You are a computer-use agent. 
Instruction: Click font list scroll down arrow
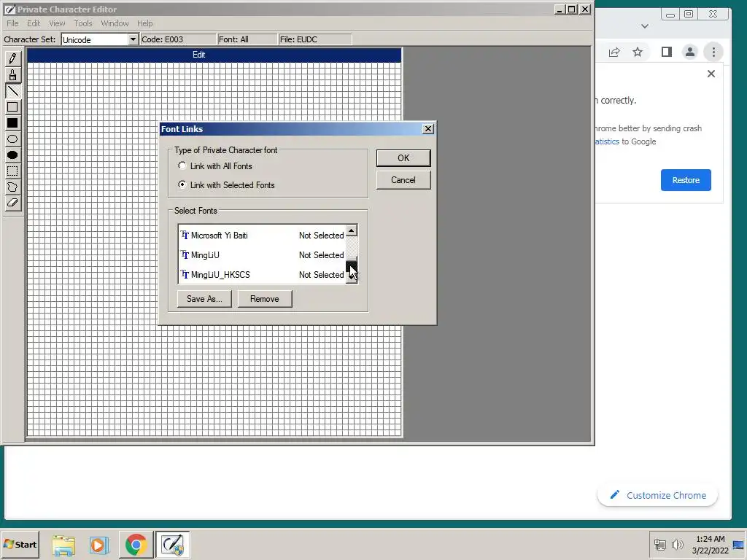point(352,279)
